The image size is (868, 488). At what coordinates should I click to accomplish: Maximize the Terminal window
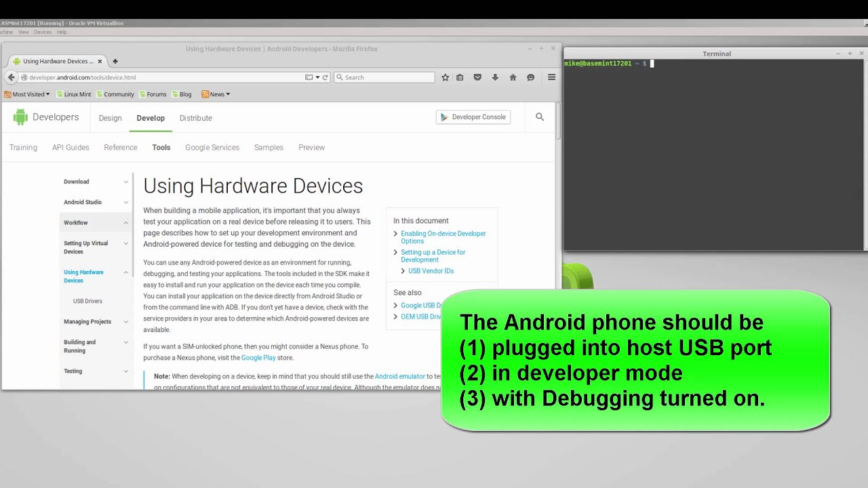click(x=850, y=54)
